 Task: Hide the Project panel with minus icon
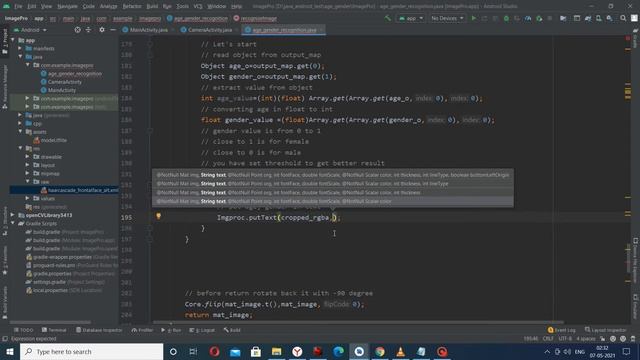113,30
